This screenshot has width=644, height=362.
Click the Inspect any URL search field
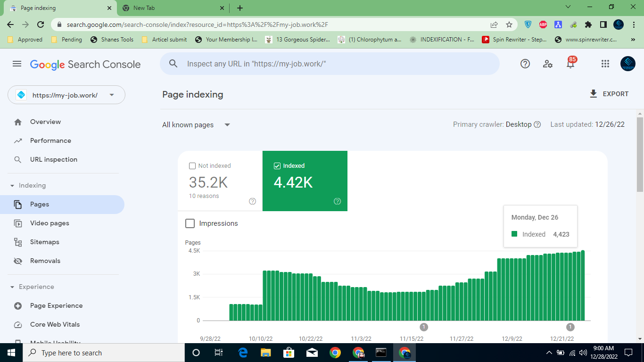tap(330, 64)
